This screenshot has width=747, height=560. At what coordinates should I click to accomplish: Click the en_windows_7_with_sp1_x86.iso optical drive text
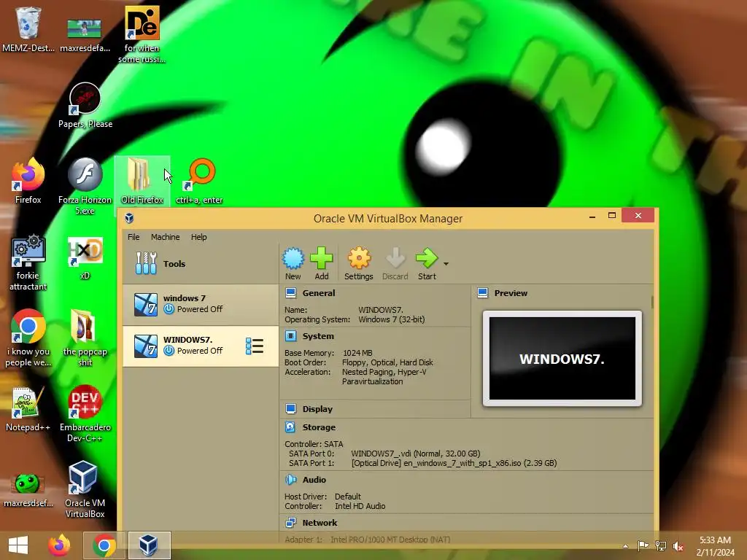pyautogui.click(x=454, y=463)
